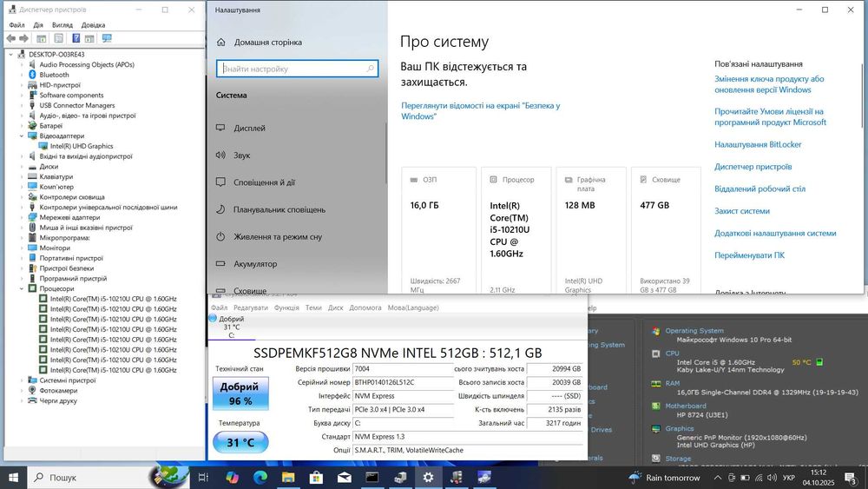
Task: Click the Windows Start button
Action: click(13, 478)
